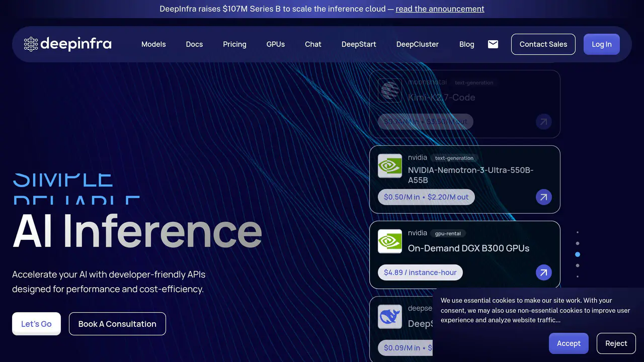This screenshot has width=644, height=362.
Task: Open the Chat nav item
Action: 313,44
